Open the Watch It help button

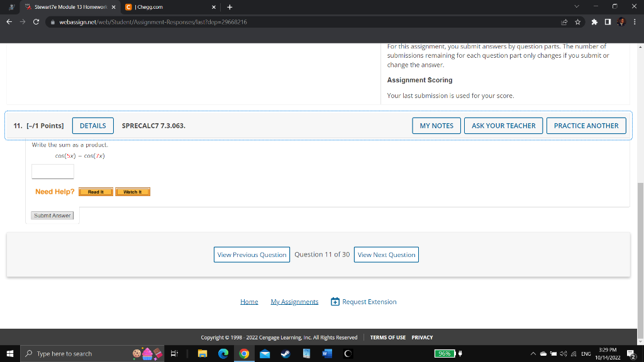[x=133, y=192]
